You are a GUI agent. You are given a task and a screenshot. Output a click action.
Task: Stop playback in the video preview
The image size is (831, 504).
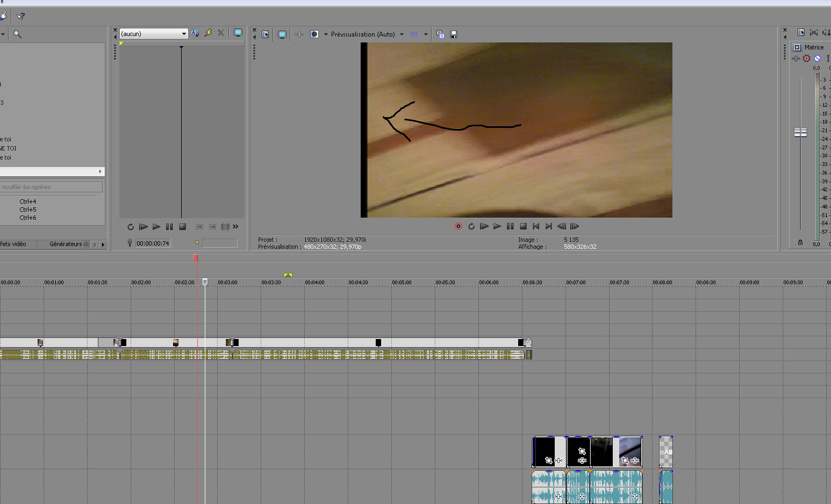pos(523,226)
